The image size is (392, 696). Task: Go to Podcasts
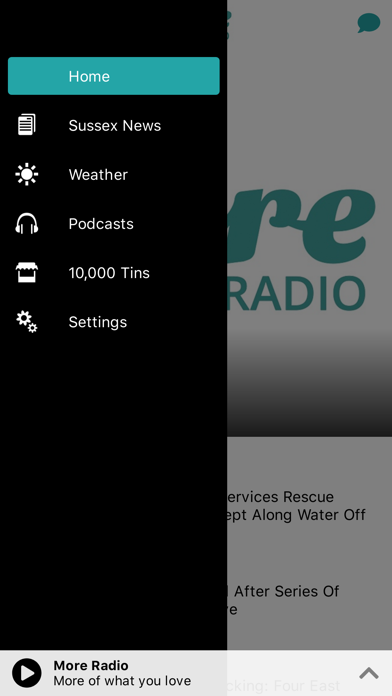click(114, 224)
